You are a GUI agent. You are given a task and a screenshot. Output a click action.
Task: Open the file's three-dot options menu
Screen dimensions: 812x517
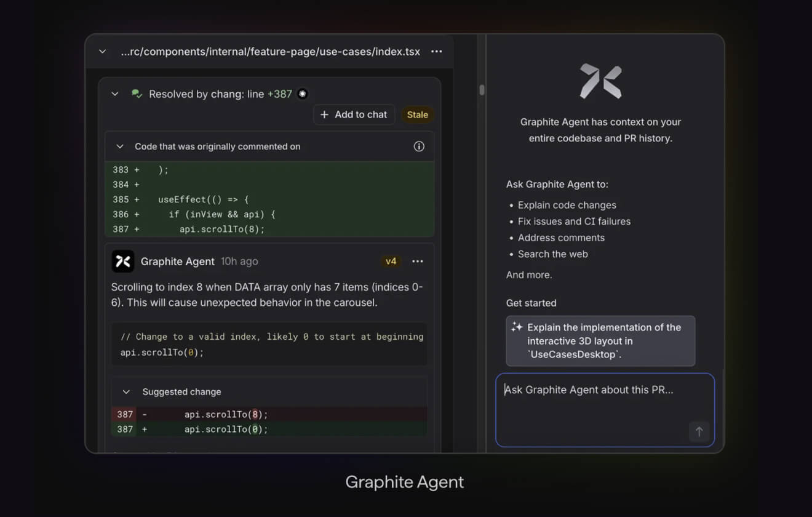[x=437, y=52]
